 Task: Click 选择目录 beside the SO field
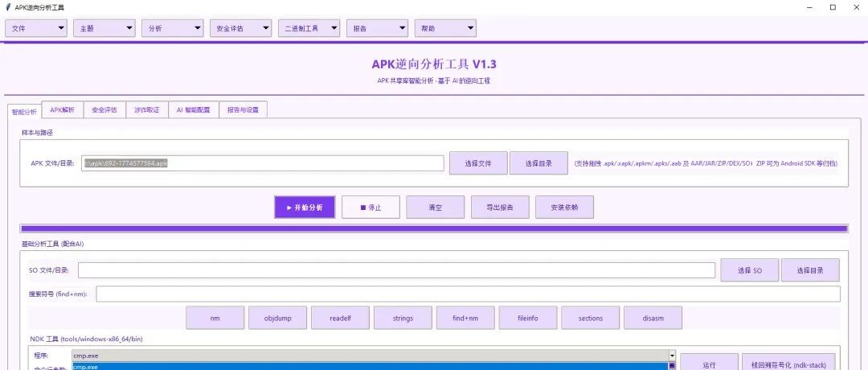(x=810, y=270)
